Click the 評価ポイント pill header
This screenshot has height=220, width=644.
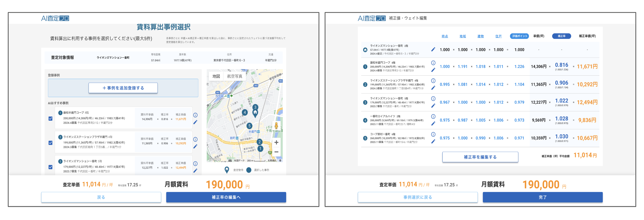(x=520, y=36)
